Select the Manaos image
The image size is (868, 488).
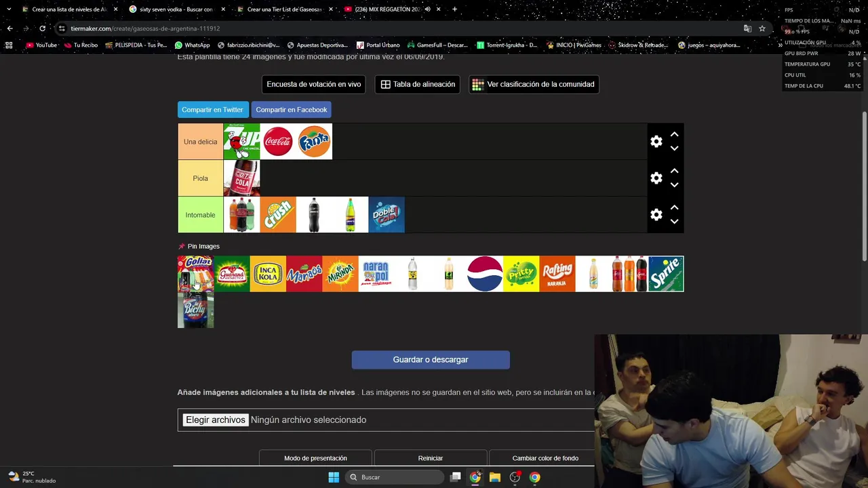304,274
